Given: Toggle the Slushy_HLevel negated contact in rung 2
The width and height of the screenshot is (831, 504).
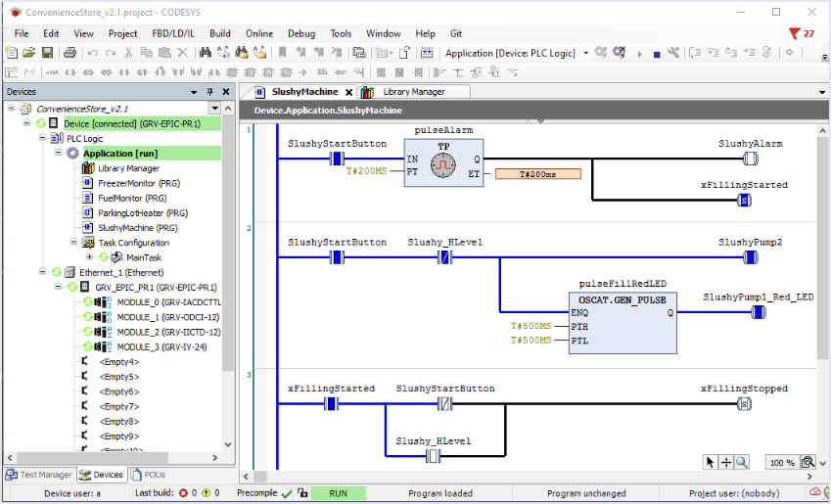Looking at the screenshot, I should coord(445,258).
